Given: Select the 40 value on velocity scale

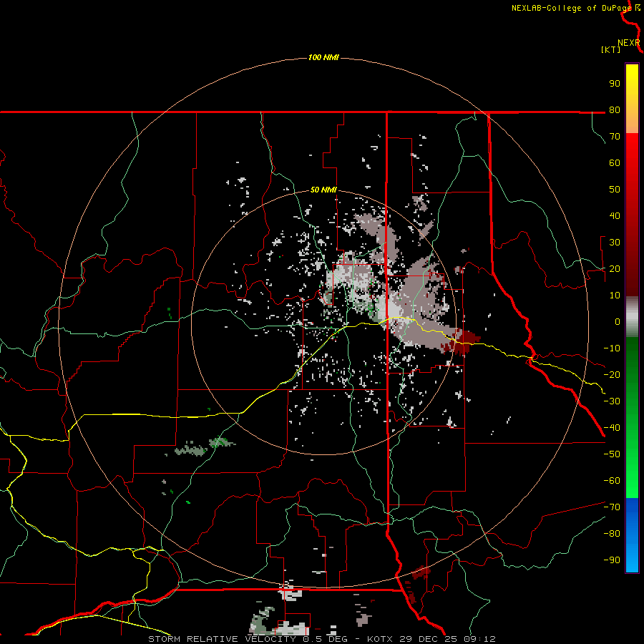Looking at the screenshot, I should [615, 215].
